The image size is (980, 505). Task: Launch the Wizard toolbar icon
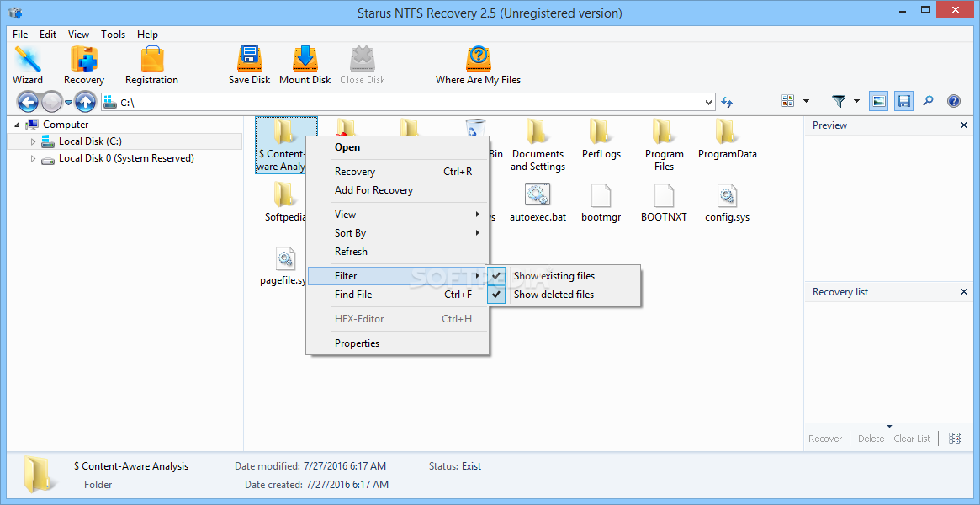(28, 65)
